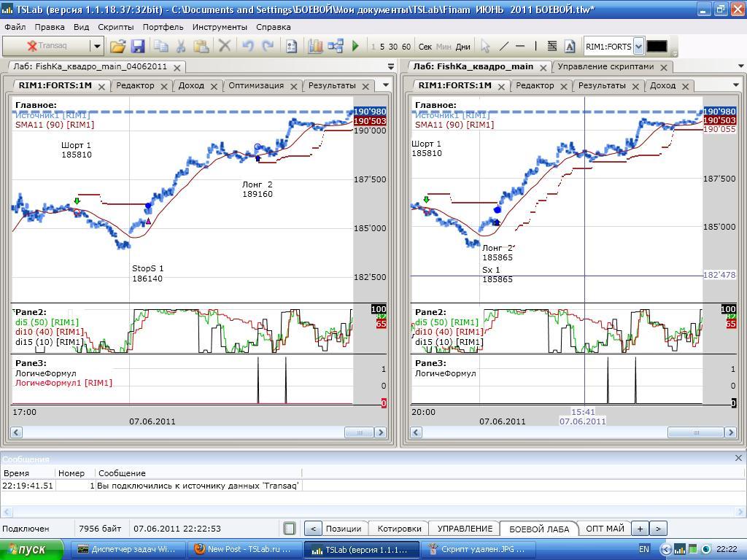Select the mouse pointer cursor tool
Viewport: 747px width, 560px height.
[x=485, y=46]
